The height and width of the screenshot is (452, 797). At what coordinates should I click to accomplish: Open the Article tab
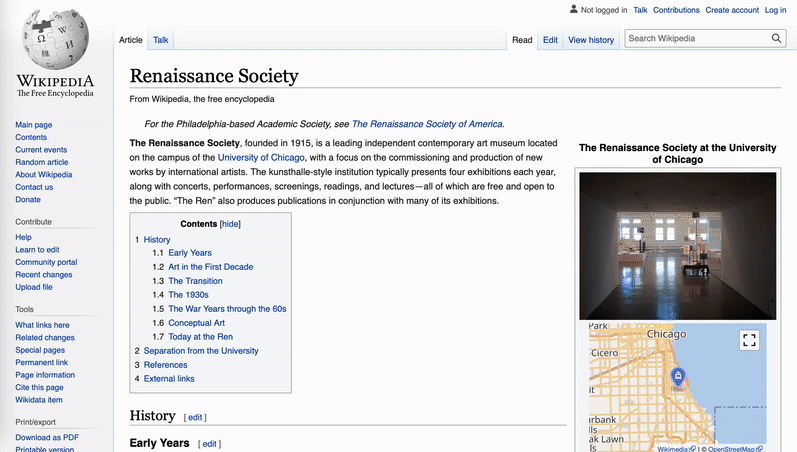click(x=131, y=40)
